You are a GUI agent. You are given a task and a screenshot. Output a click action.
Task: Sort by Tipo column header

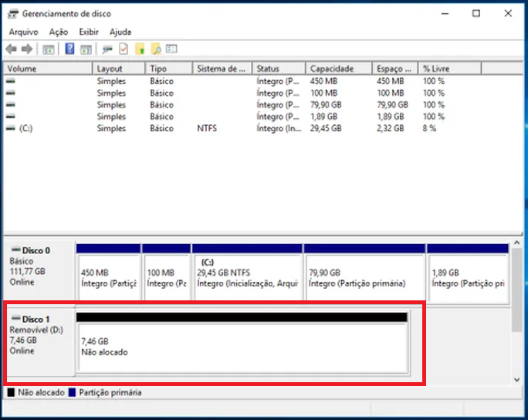(x=169, y=69)
